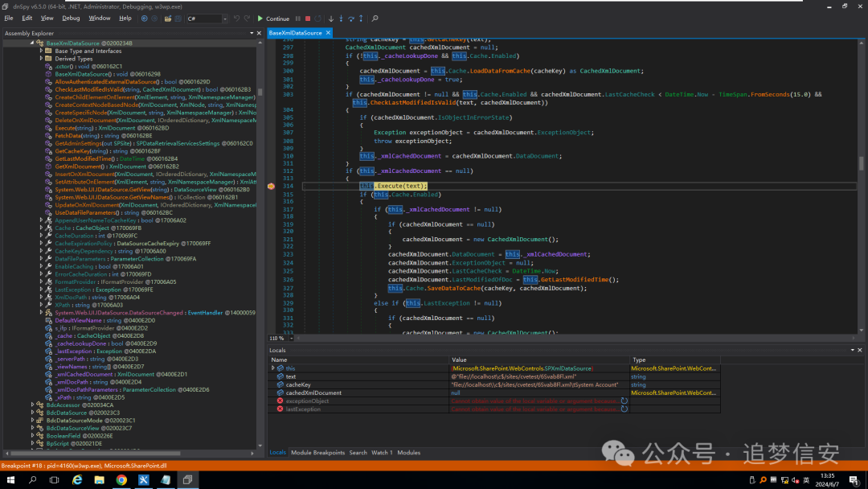This screenshot has height=489, width=868.
Task: Open the Debug menu
Action: click(x=71, y=18)
